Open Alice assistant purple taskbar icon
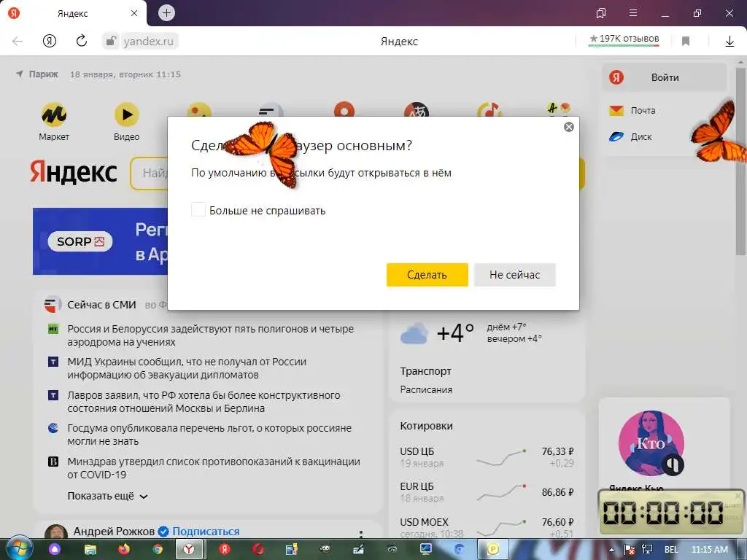The image size is (747, 560). [55, 549]
